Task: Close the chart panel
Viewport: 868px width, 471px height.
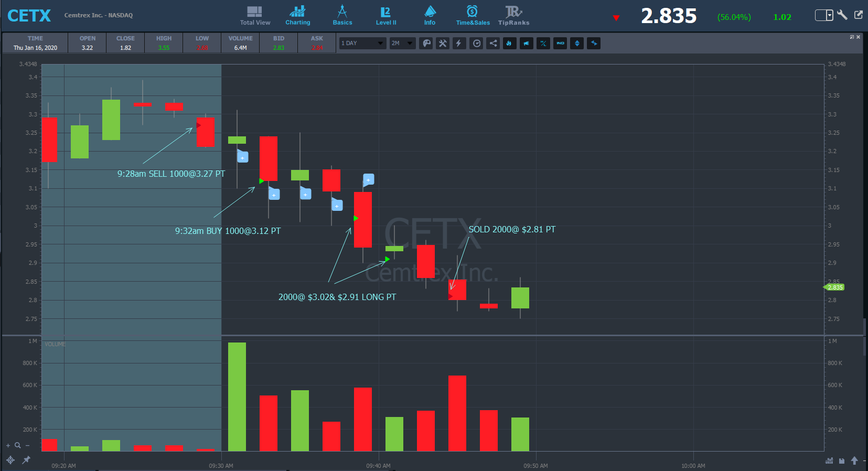Action: 858,37
